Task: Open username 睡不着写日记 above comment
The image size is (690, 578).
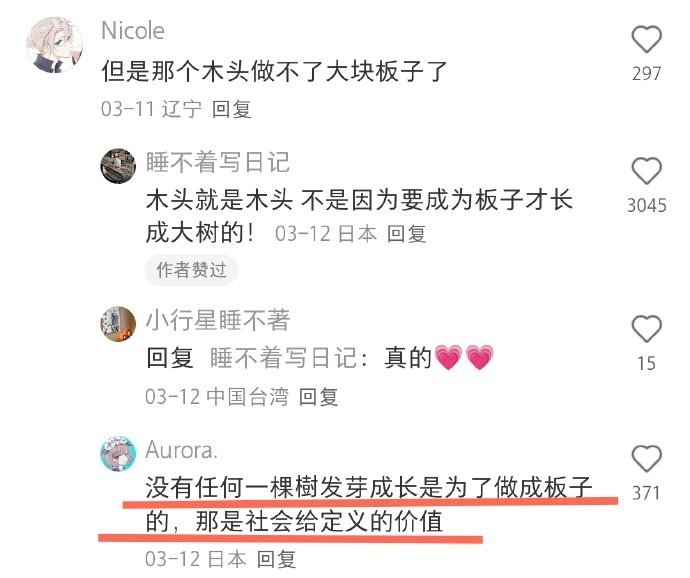Action: click(218, 162)
